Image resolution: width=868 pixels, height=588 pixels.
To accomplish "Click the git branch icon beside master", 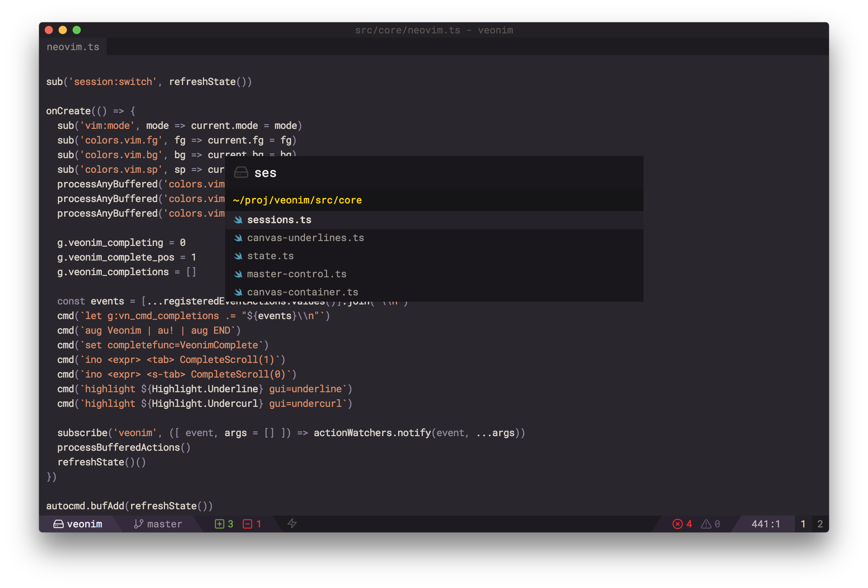I will (139, 524).
